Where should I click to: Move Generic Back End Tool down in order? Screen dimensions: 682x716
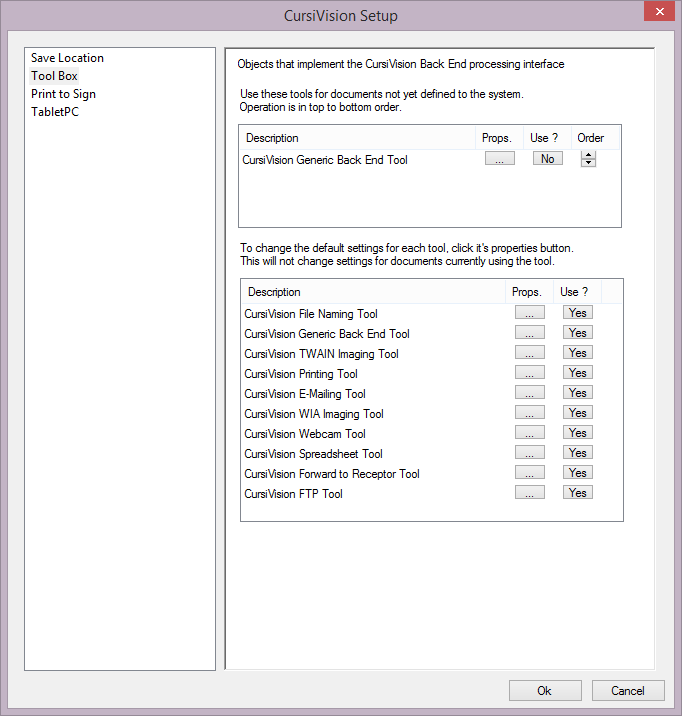588,163
